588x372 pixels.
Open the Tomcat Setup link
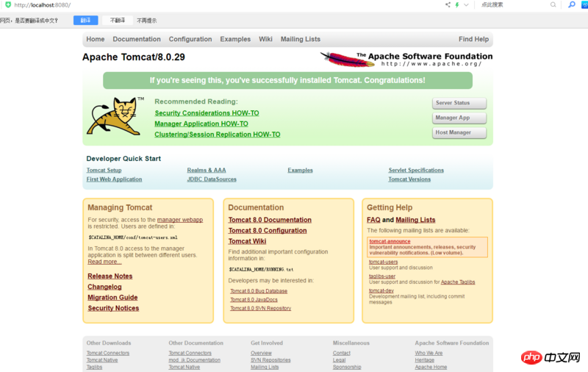pyautogui.click(x=104, y=170)
